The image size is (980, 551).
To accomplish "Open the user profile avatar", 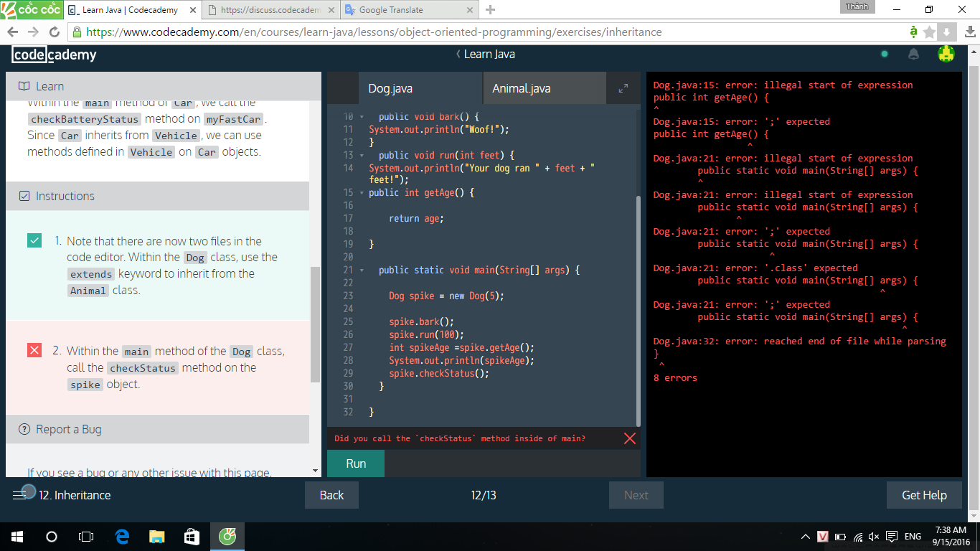I will 946,54.
